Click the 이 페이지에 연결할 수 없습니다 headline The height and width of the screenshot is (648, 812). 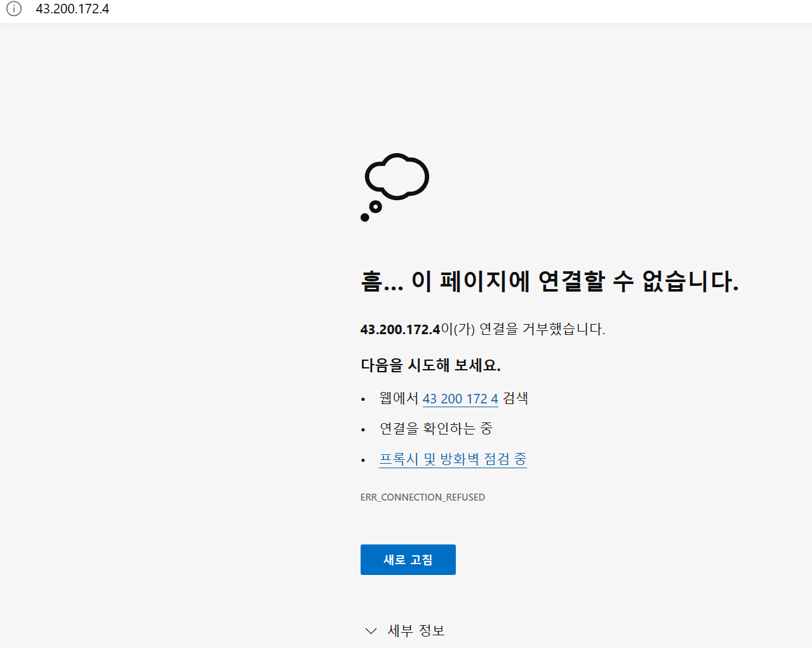point(550,281)
